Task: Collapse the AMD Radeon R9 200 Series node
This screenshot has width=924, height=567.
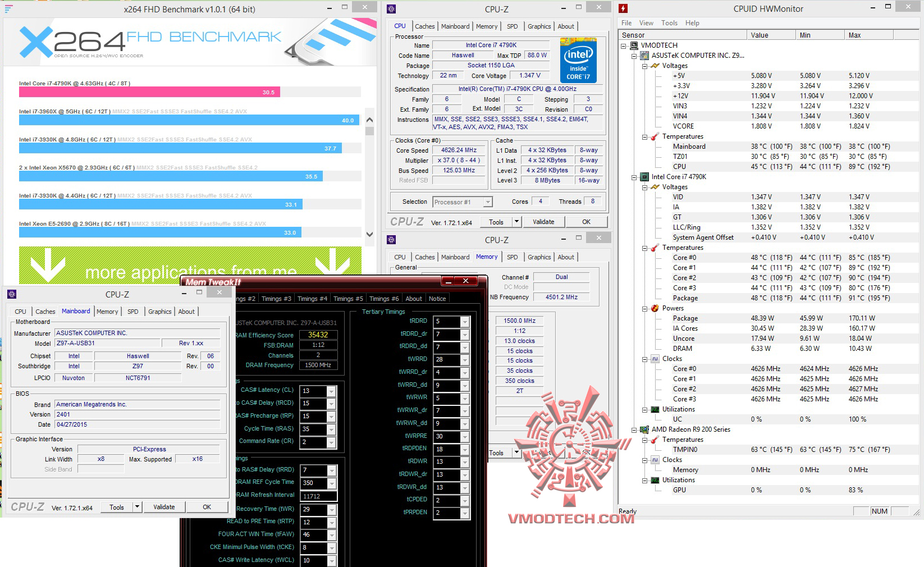Action: point(634,430)
